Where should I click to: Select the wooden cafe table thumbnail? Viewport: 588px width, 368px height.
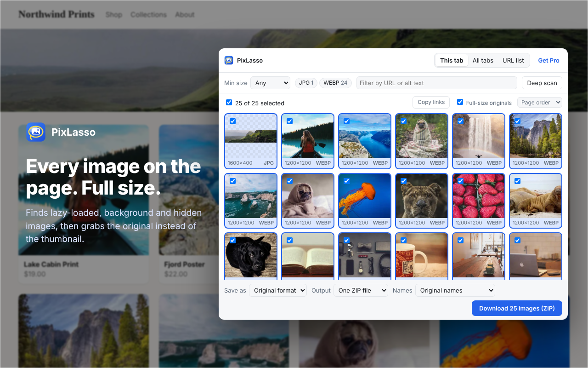pyautogui.click(x=479, y=256)
